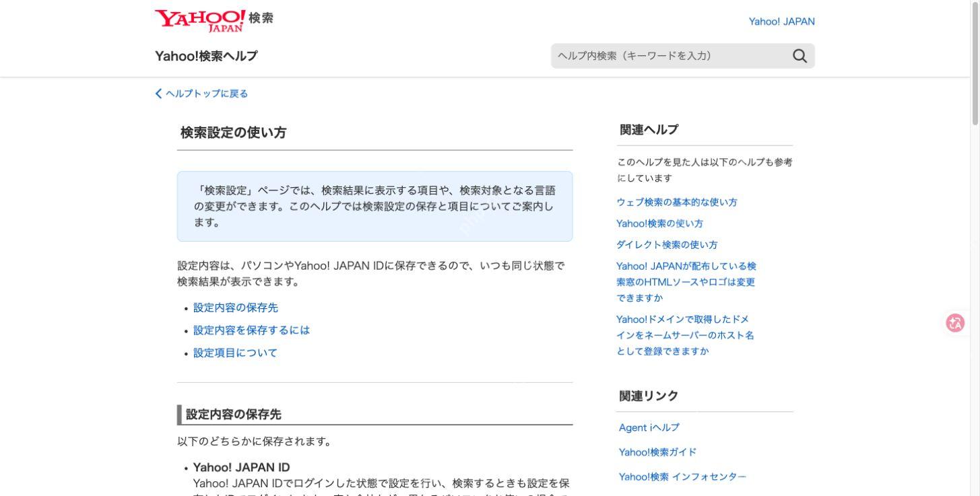Jump to 設定項目について anchor link

[235, 353]
